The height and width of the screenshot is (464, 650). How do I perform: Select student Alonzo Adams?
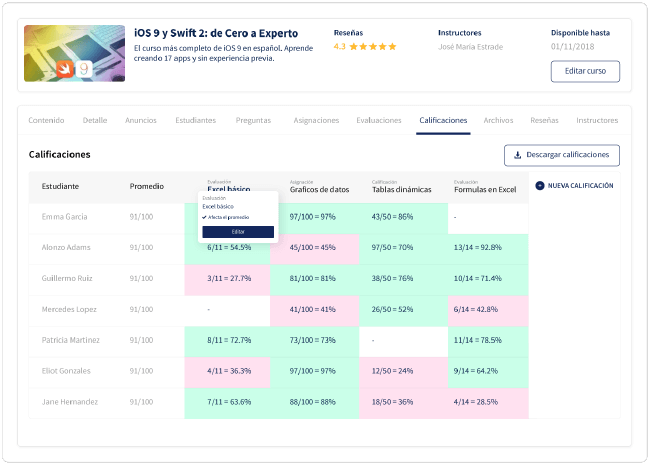[65, 247]
